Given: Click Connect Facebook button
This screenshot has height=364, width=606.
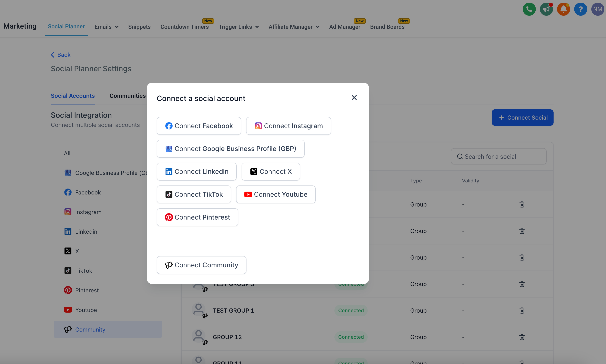Looking at the screenshot, I should point(199,126).
